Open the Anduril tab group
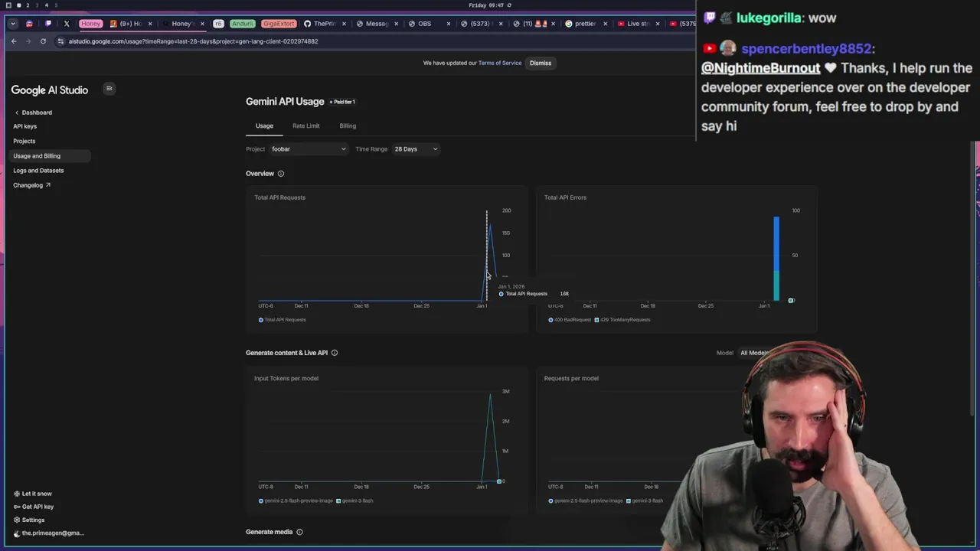This screenshot has width=980, height=551. click(242, 24)
